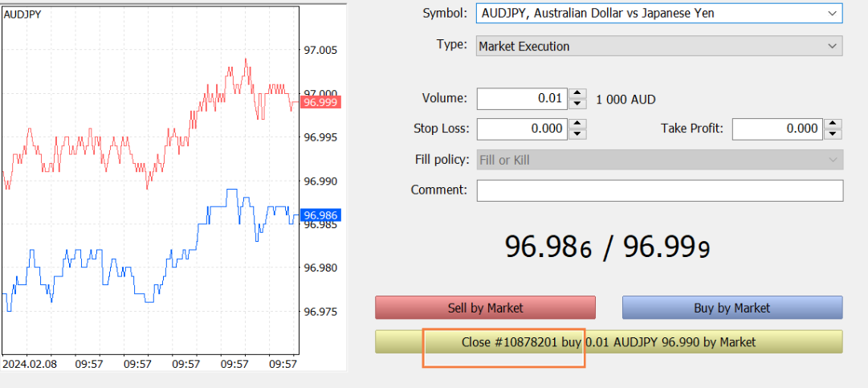Expand the Type dropdown set to Market Execution

tap(658, 47)
